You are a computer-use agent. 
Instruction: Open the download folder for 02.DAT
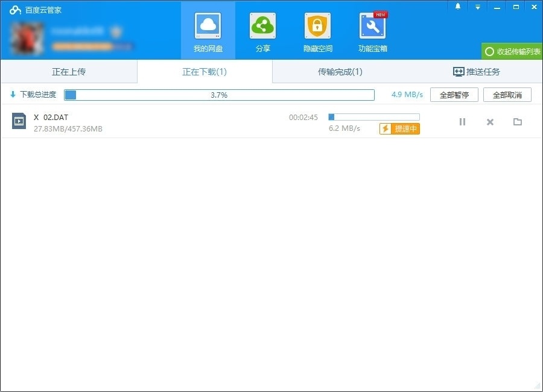[517, 122]
